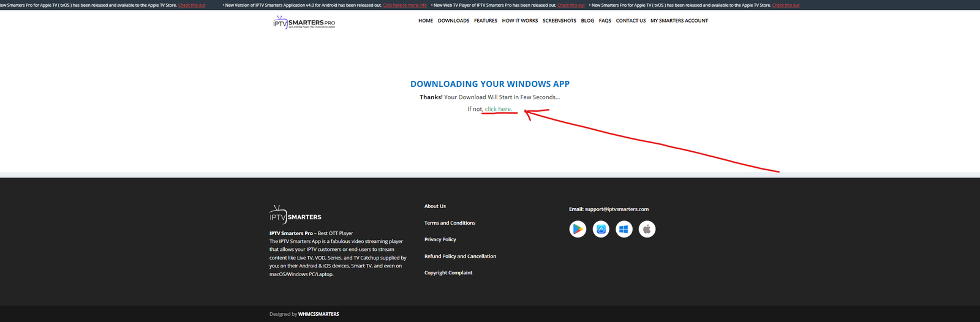This screenshot has width=980, height=322.
Task: Open 'Click here to more info' ticker link
Action: point(405,5)
